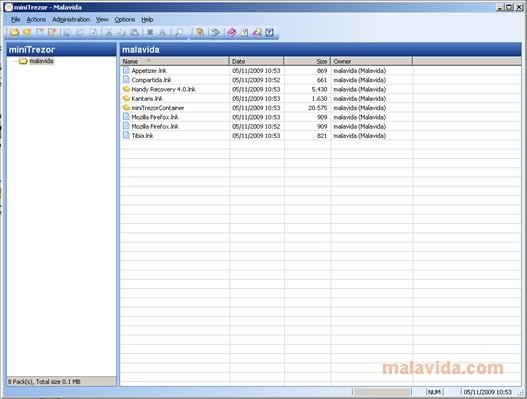The width and height of the screenshot is (527, 399).
Task: Click the miniTrezor panel header
Action: pyautogui.click(x=62, y=50)
